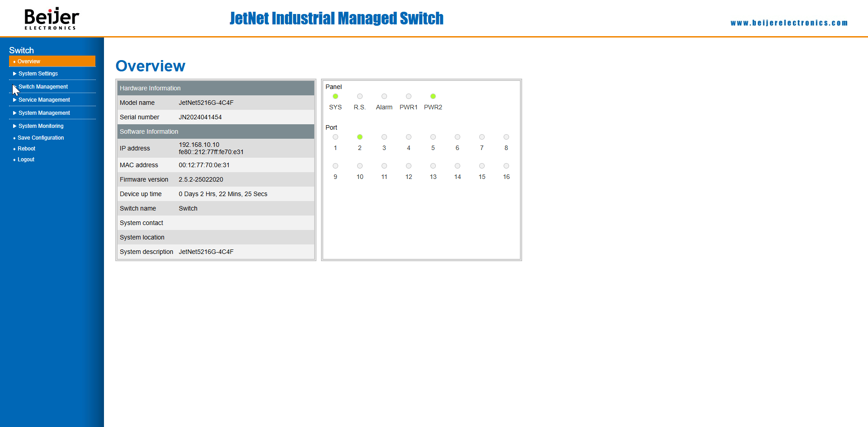Viewport: 868px width, 427px height.
Task: Click model name value in the Model name row
Action: tap(206, 103)
